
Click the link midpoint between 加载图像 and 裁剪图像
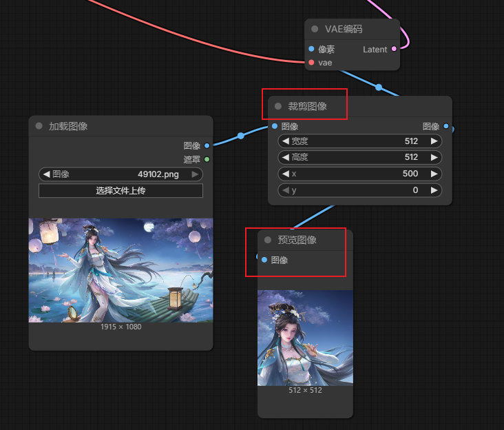(241, 136)
